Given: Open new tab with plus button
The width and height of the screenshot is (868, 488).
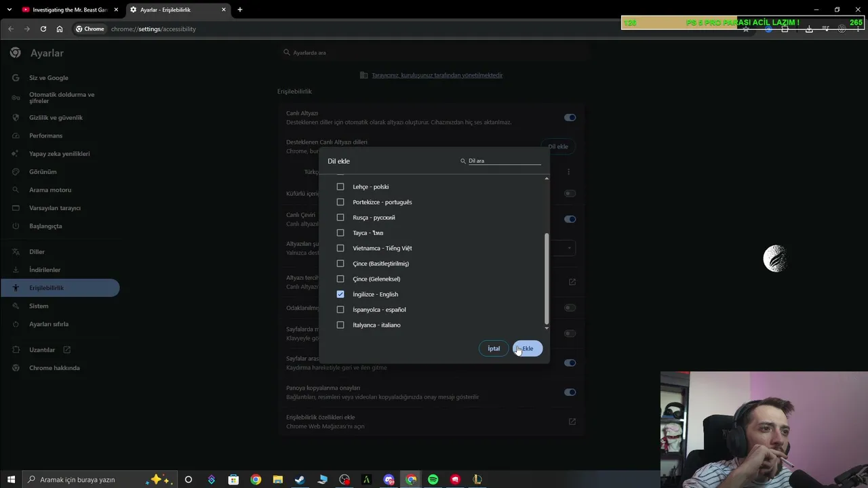Looking at the screenshot, I should pos(239,9).
